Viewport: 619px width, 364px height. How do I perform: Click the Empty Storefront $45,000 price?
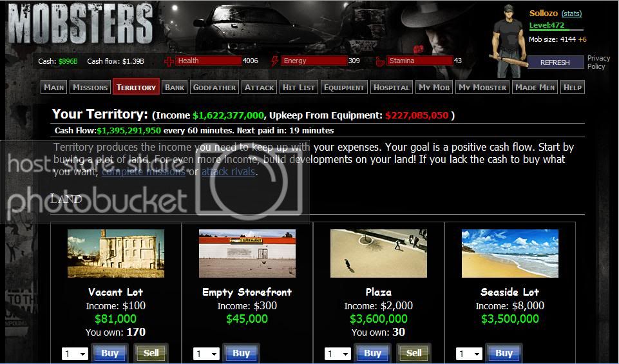pos(247,319)
